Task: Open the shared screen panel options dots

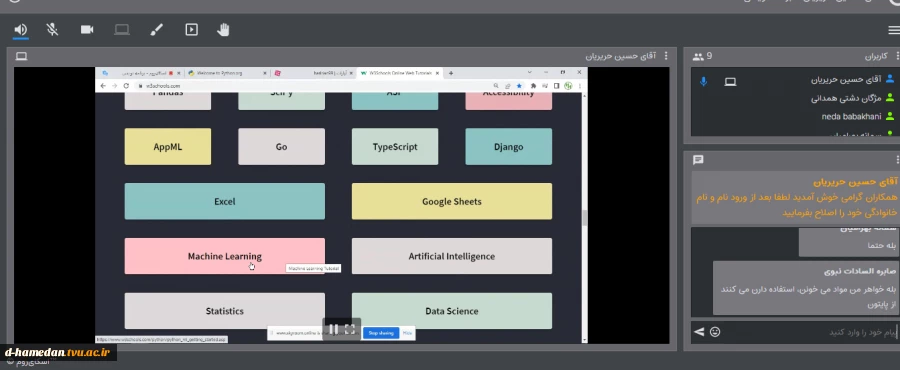Action: (x=666, y=56)
